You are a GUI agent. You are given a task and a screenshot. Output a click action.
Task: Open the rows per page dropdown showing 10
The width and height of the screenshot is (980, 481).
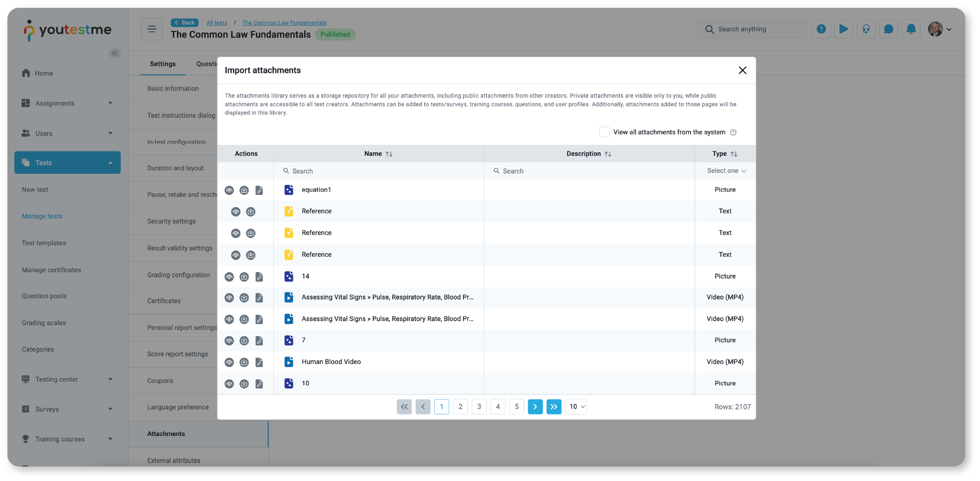pyautogui.click(x=576, y=407)
